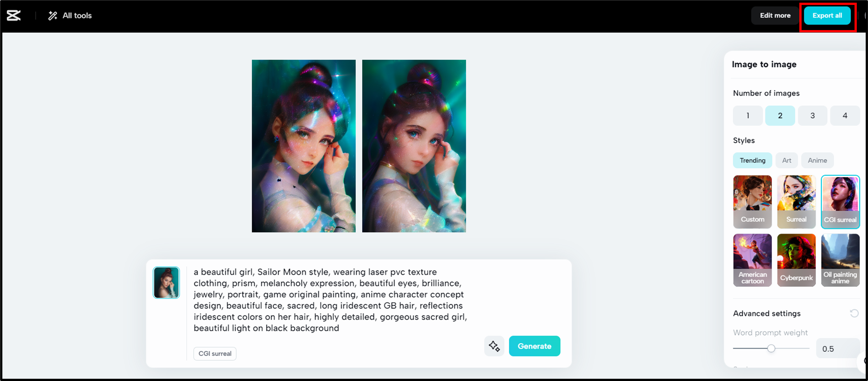Switch to the Anime styles tab
Image resolution: width=868 pixels, height=381 pixels.
tap(817, 160)
